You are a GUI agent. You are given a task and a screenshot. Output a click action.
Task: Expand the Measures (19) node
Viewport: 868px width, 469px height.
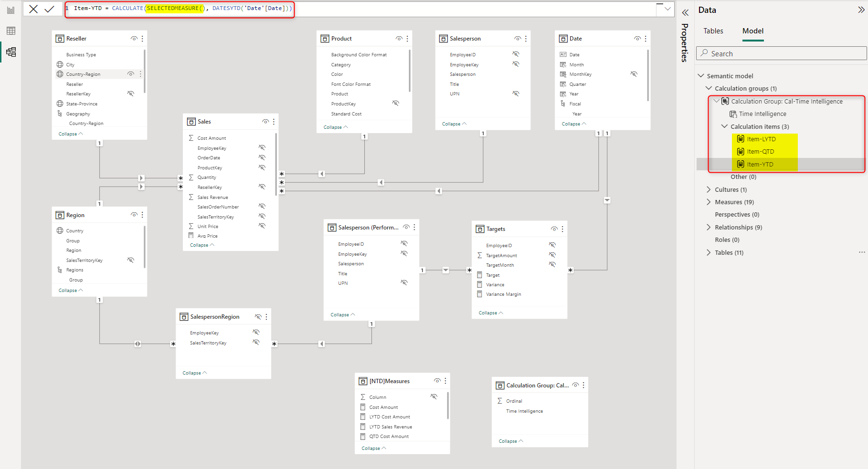[709, 202]
